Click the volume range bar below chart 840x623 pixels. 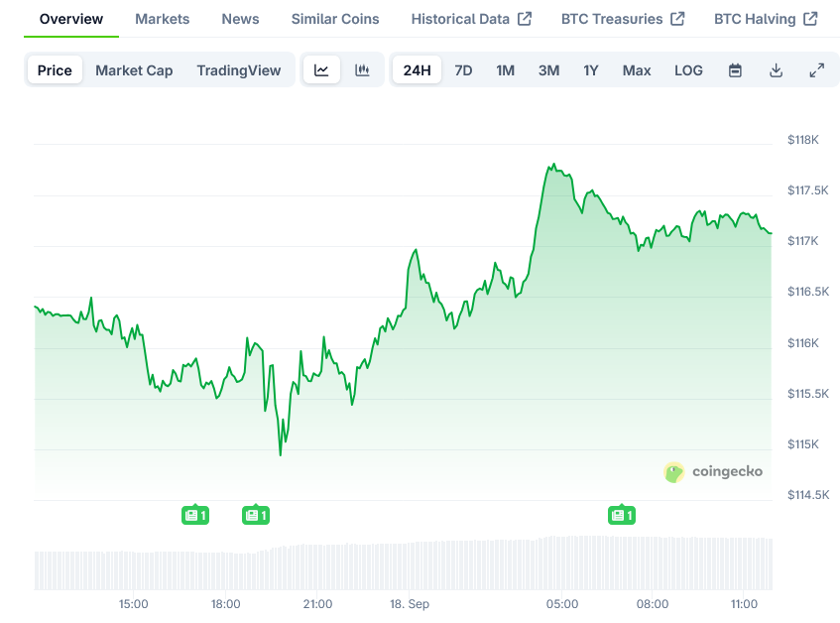[404, 562]
